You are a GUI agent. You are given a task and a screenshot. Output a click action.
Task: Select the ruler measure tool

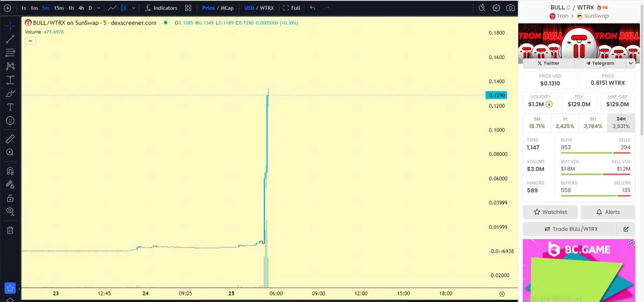click(10, 139)
